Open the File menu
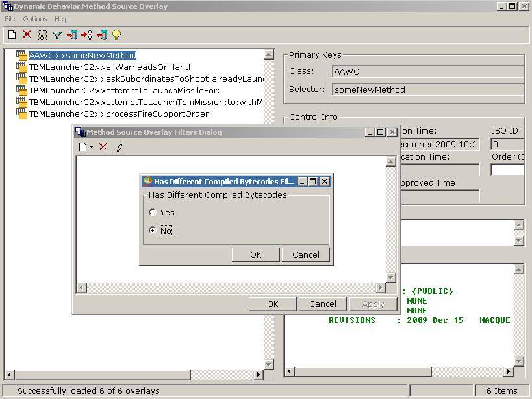Screen dimensions: 532x399 click(x=10, y=19)
